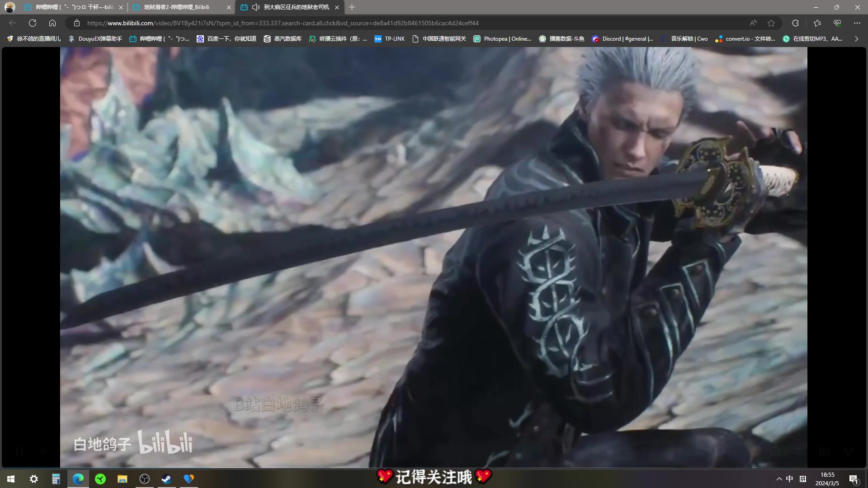868x488 pixels.
Task: Open a new browser tab
Action: tap(352, 7)
